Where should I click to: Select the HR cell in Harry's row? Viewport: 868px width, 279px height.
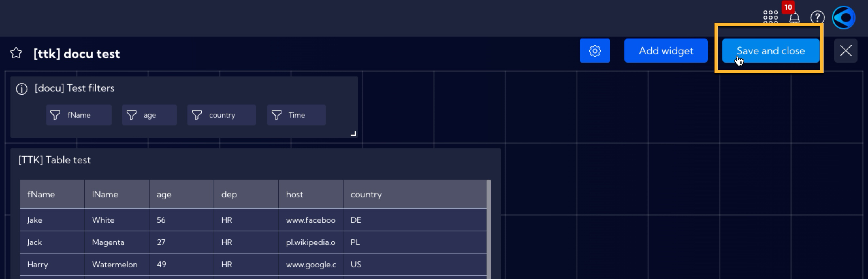pos(246,264)
